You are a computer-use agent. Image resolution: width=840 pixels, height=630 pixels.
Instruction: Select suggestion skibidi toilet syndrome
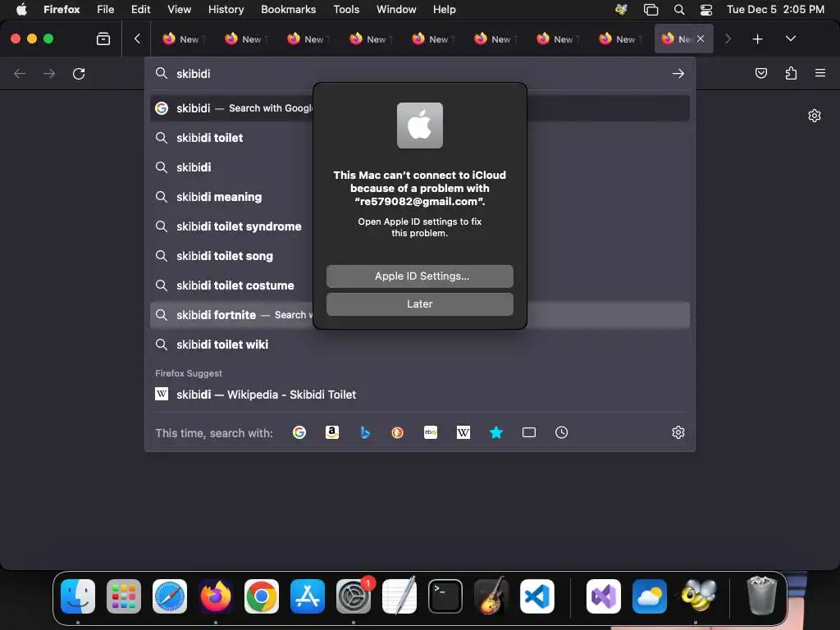(419, 226)
